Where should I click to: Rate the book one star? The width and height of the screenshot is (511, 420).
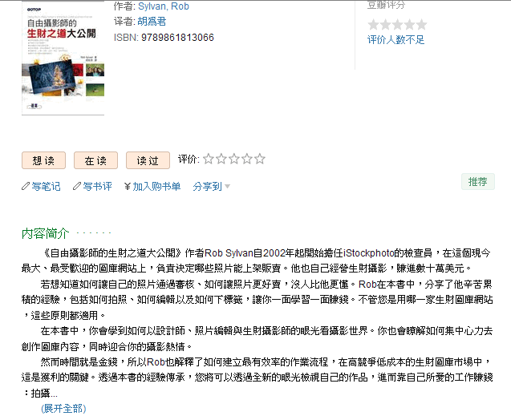[x=209, y=159]
